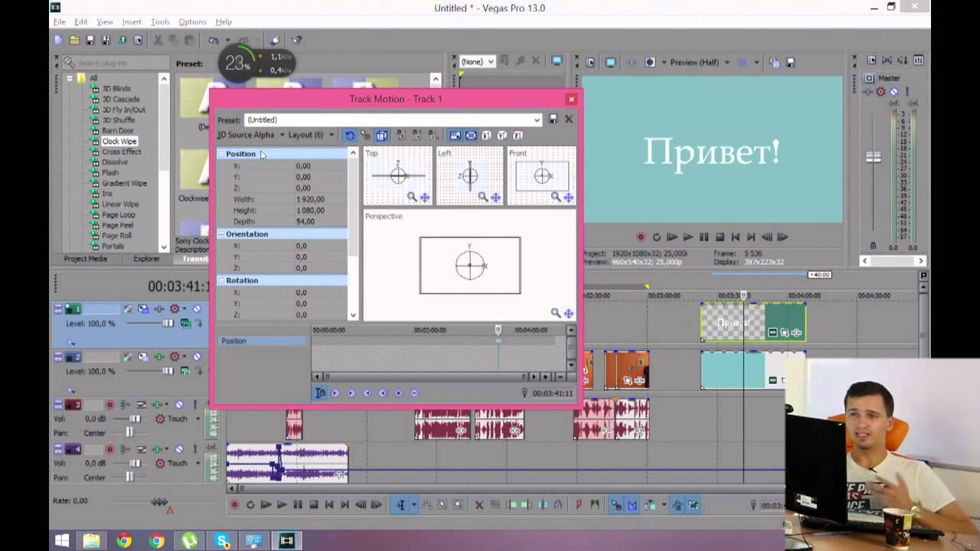Click track 1 Track Motion icon

coord(143,309)
